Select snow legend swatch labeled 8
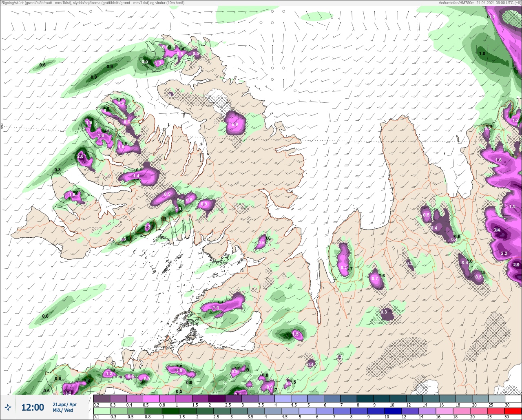Viewport: 522px width, 420px height. [x=365, y=398]
